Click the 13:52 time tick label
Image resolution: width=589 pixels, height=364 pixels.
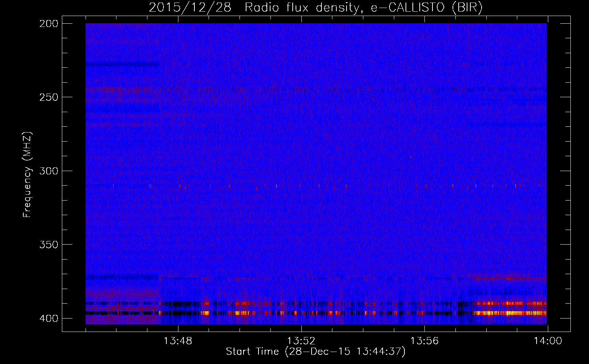point(301,341)
